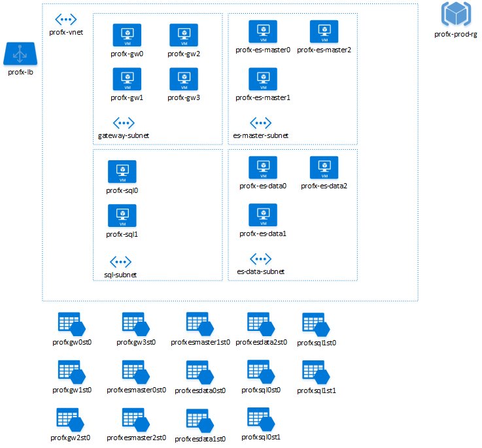Click the profxesmaster1st0 storage icon
Screen dimensions: 482x448
click(200, 324)
